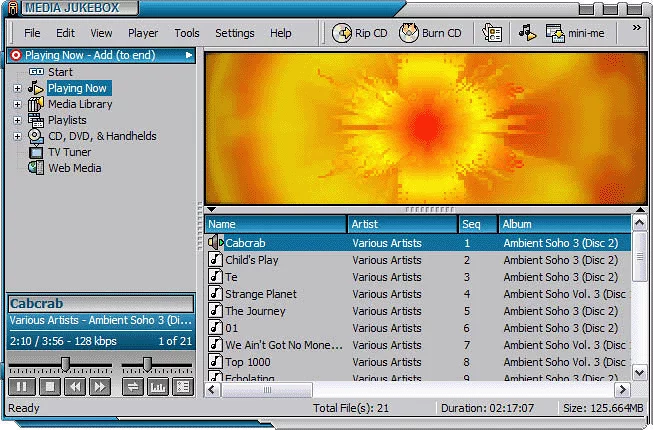
Task: Expand the Playlists tree node
Action: click(17, 120)
